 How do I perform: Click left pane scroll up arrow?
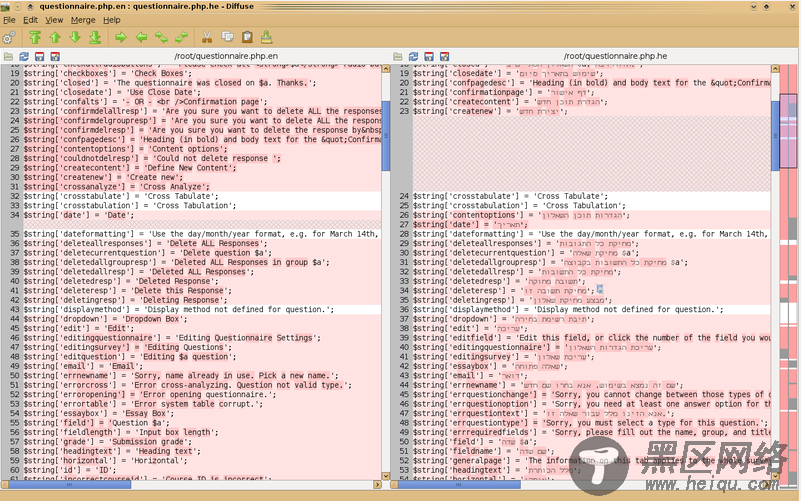coord(386,68)
